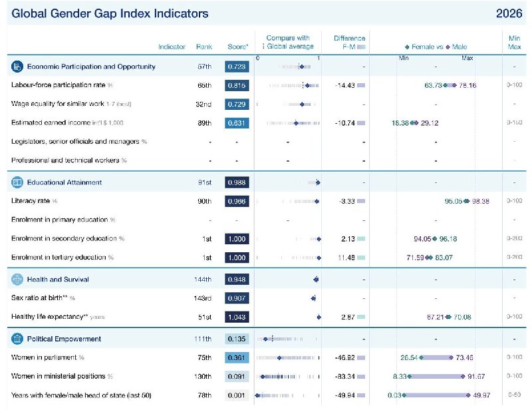Click the 0.948 Health and Survival score
Viewport: 532px width, 410px height.
(x=237, y=280)
